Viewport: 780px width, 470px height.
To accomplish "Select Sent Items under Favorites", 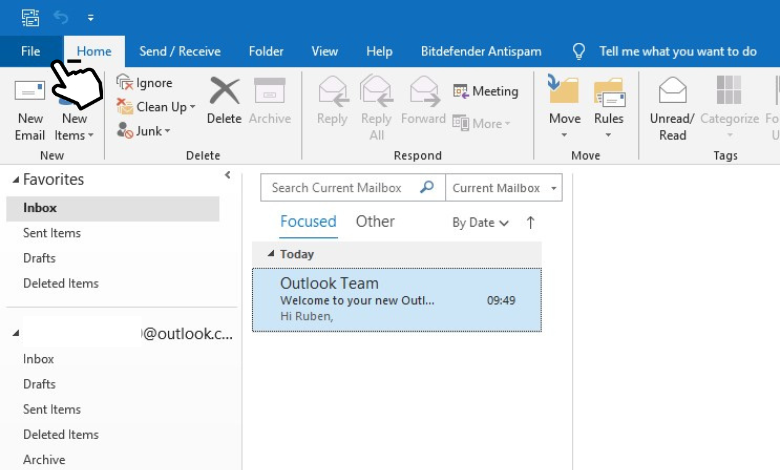I will pos(52,233).
